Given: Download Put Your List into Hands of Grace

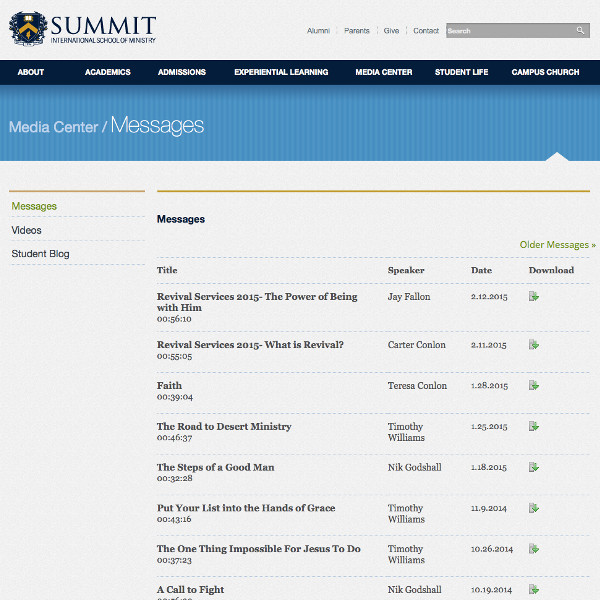Looking at the screenshot, I should point(534,508).
